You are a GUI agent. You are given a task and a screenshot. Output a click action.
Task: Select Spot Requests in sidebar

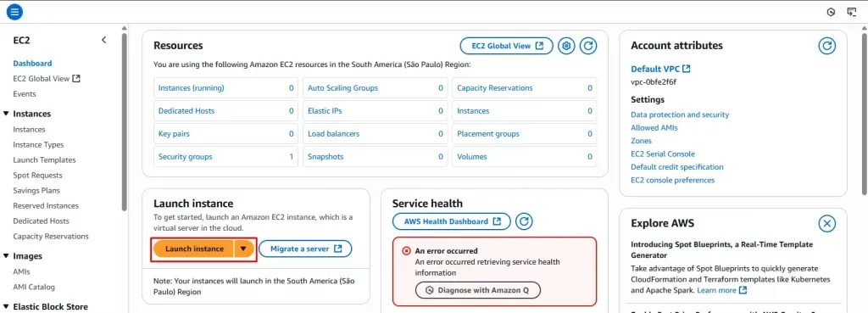(37, 175)
